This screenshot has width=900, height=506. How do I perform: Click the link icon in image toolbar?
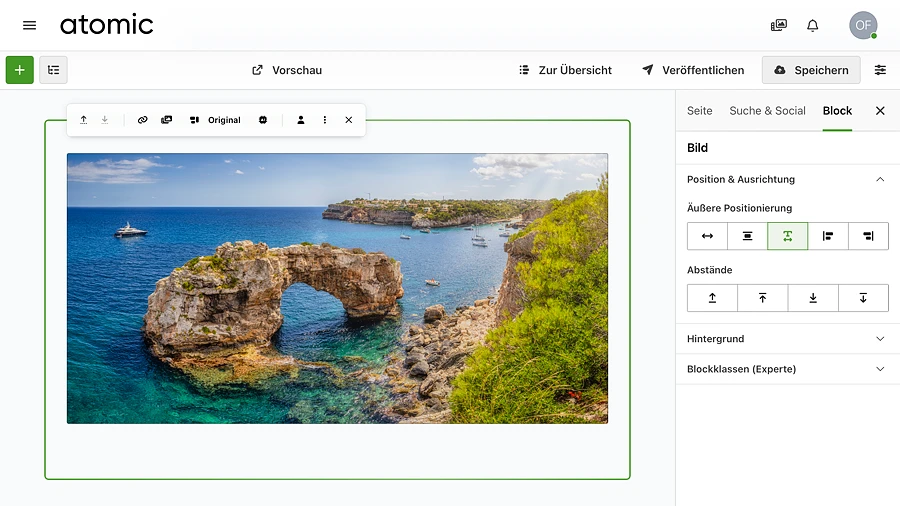pyautogui.click(x=142, y=120)
